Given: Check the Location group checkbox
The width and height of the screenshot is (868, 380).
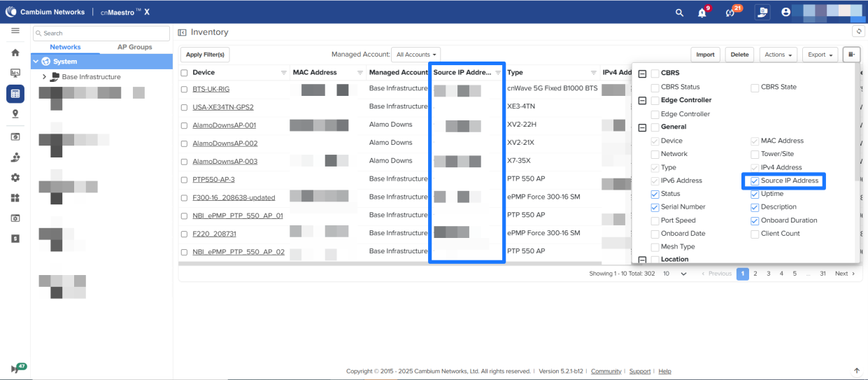Looking at the screenshot, I should pyautogui.click(x=655, y=260).
